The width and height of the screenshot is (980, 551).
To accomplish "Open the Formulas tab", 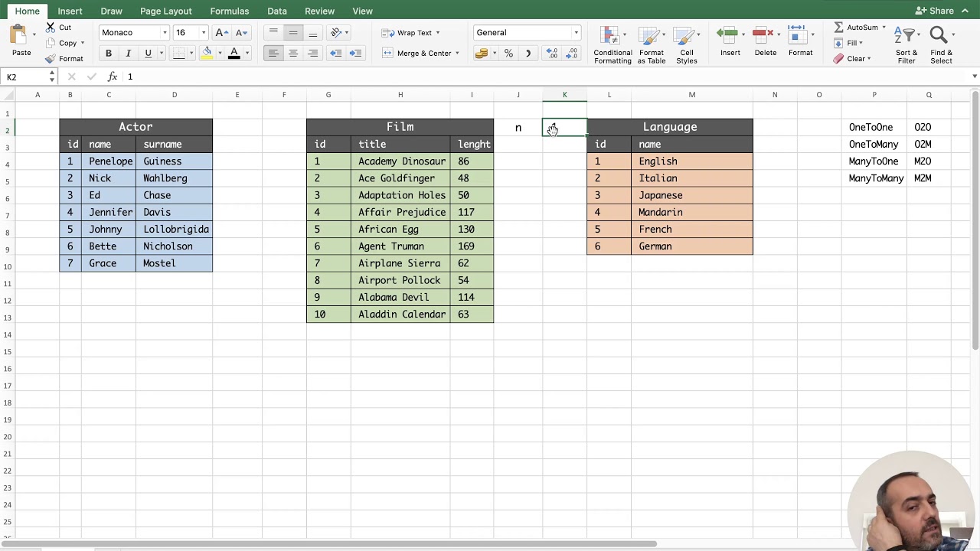I will click(230, 11).
